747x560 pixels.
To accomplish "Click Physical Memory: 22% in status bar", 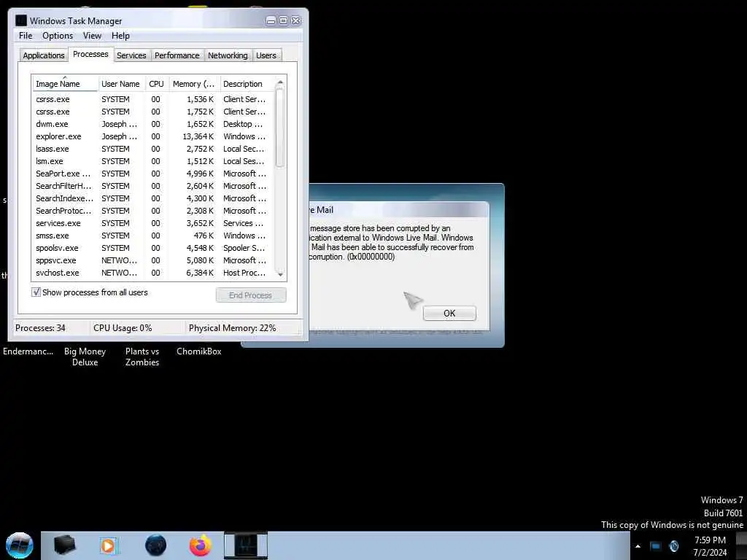I will 232,328.
